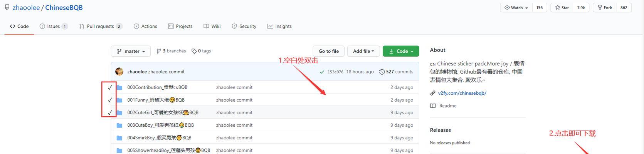Open commit hash 153e976

point(335,72)
